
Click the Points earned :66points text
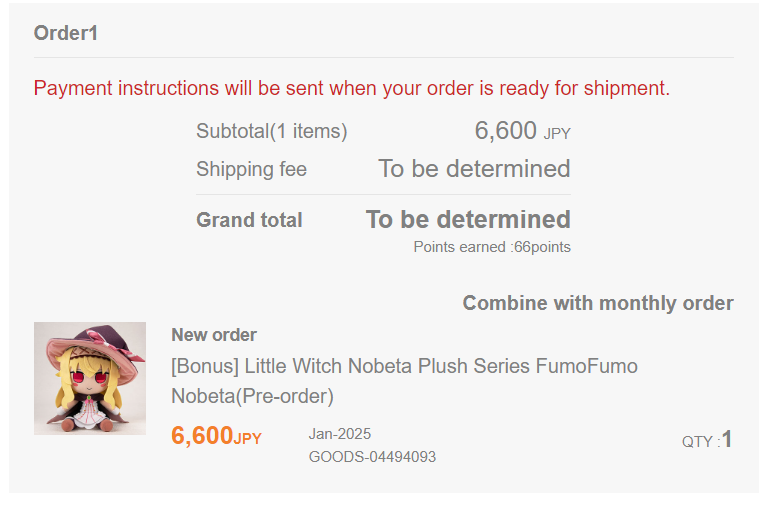pos(492,247)
